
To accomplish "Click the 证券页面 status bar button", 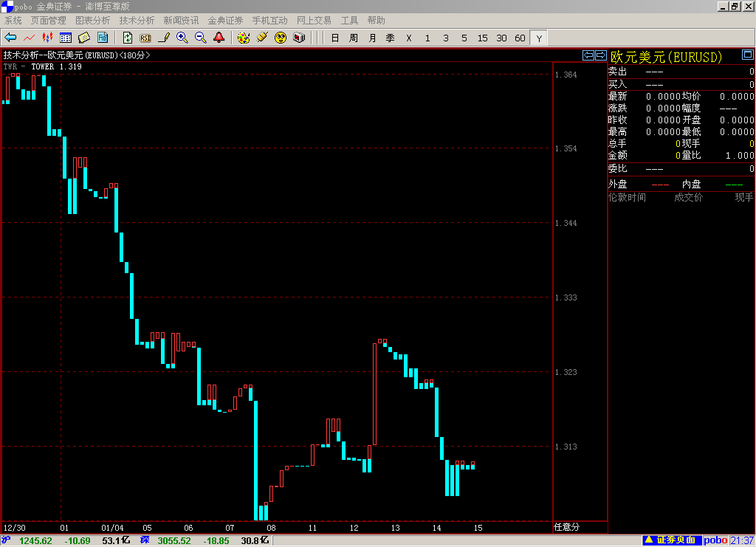I will pyautogui.click(x=672, y=540).
